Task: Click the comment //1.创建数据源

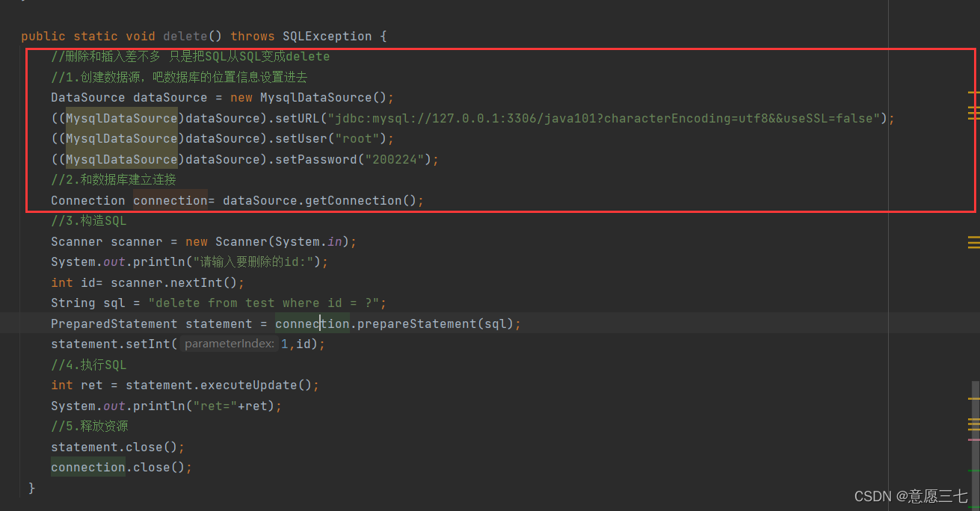Action: 179,77
